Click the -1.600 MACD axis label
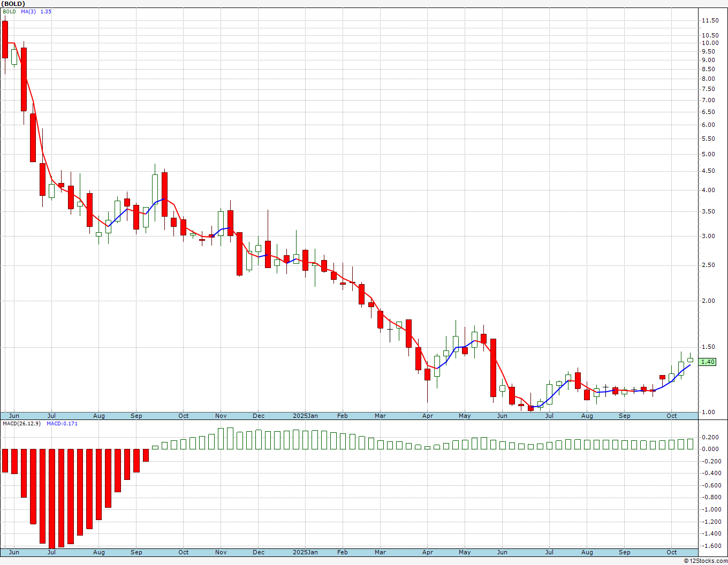728x565 pixels. [710, 546]
